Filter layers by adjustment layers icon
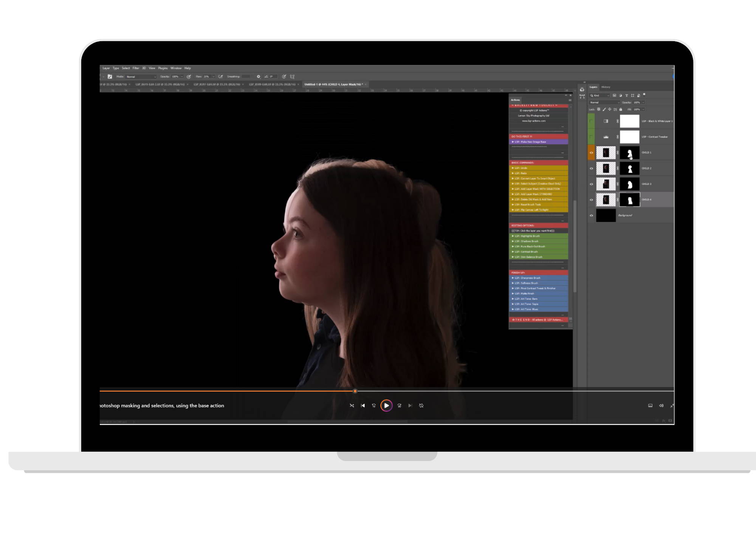756x540 pixels. tap(620, 96)
